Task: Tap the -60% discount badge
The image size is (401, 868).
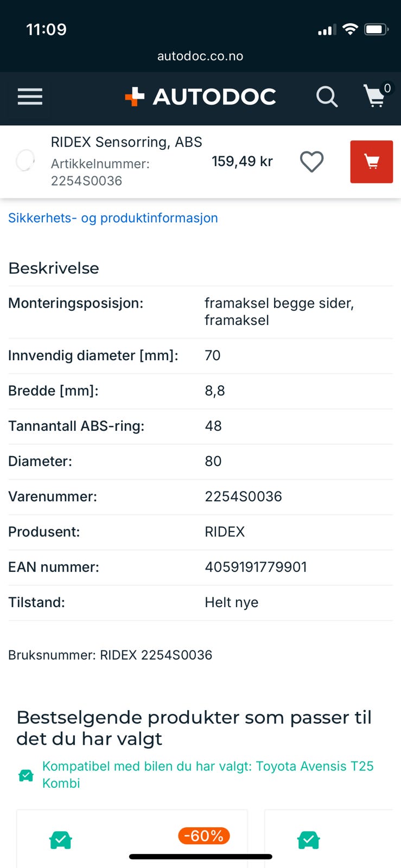Action: pyautogui.click(x=204, y=836)
